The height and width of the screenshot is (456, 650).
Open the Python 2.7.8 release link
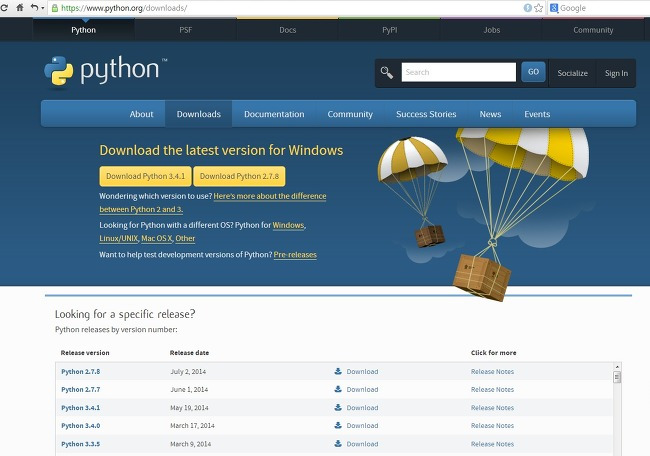80,371
